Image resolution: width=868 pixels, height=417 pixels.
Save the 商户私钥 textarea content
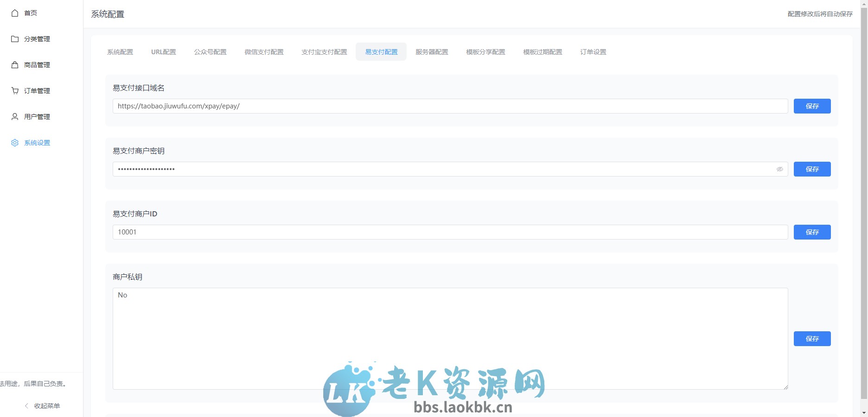click(x=812, y=339)
